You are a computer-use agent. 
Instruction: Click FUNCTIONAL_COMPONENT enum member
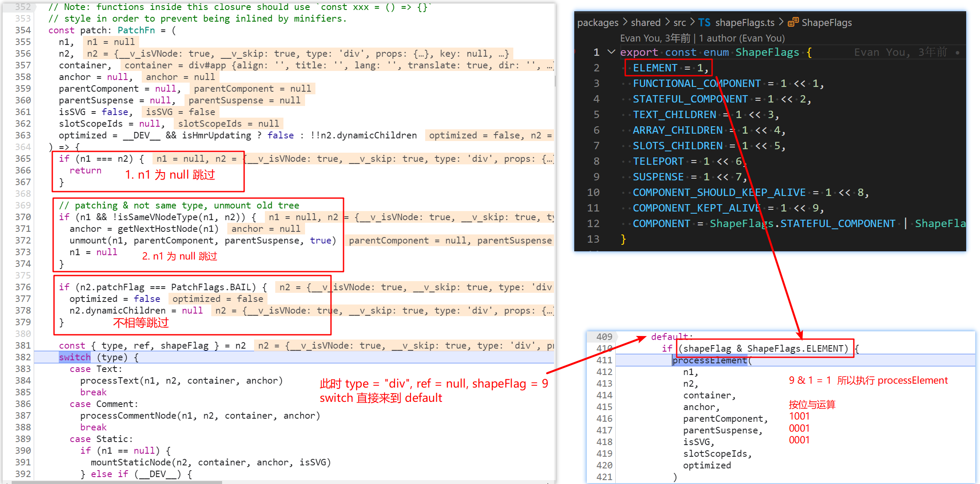coord(697,83)
